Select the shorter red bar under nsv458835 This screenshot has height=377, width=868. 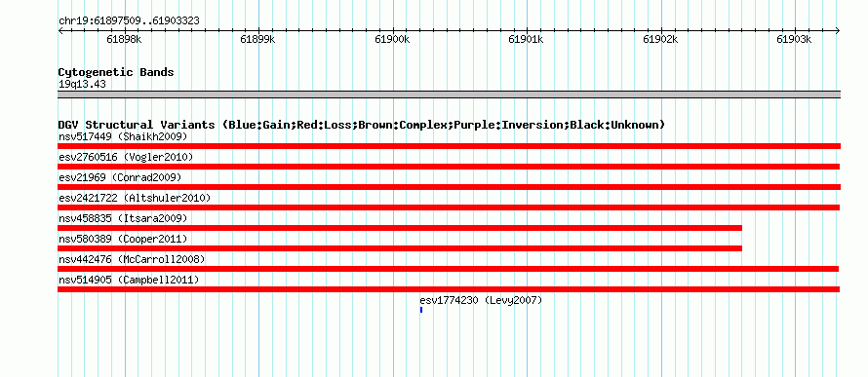click(x=400, y=228)
